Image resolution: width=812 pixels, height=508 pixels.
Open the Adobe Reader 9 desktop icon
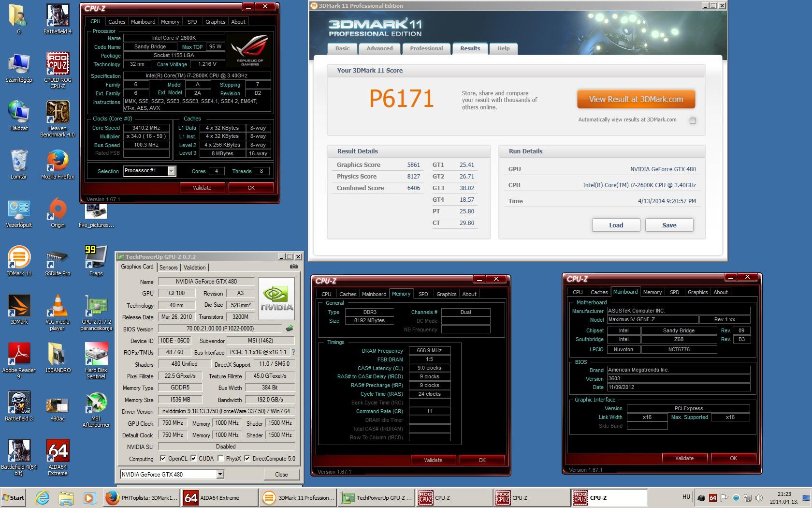(19, 361)
